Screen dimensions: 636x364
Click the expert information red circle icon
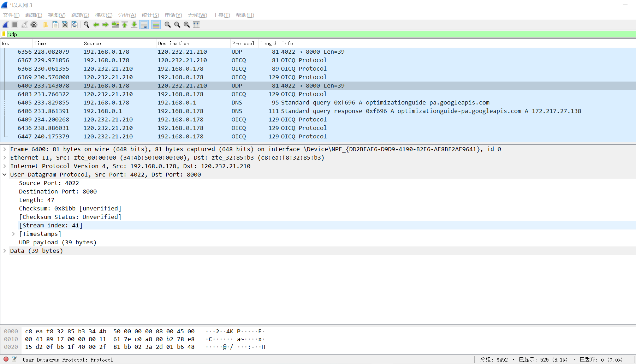[6, 359]
